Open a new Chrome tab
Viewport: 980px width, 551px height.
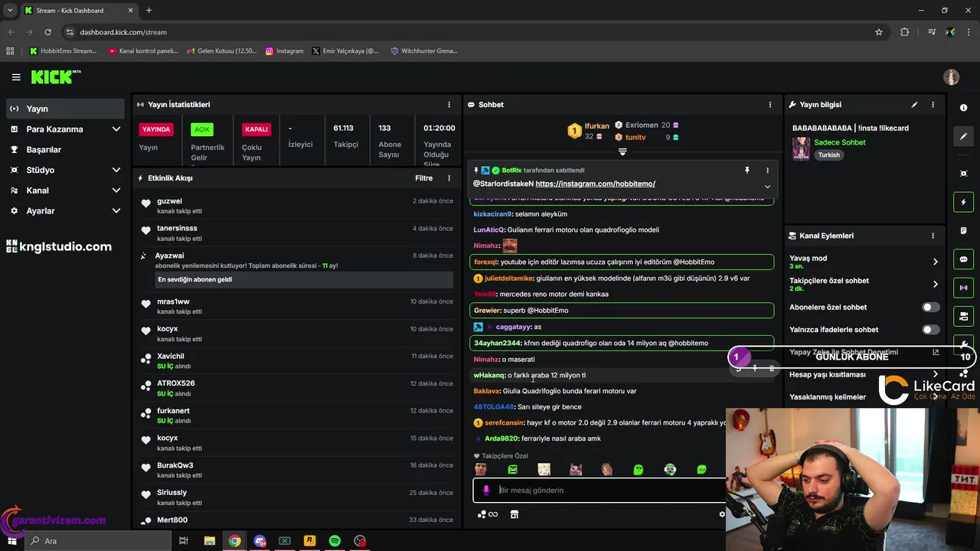149,11
